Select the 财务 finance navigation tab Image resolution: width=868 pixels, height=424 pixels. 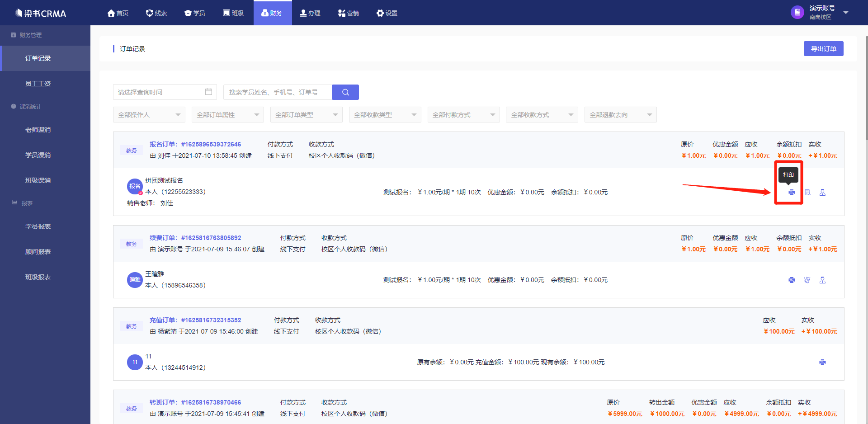pos(273,13)
